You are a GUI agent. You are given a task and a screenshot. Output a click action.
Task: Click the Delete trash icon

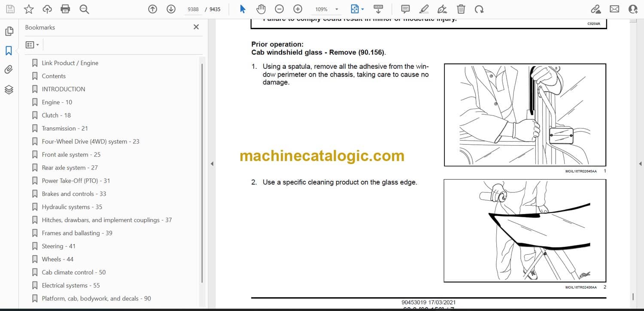[461, 9]
